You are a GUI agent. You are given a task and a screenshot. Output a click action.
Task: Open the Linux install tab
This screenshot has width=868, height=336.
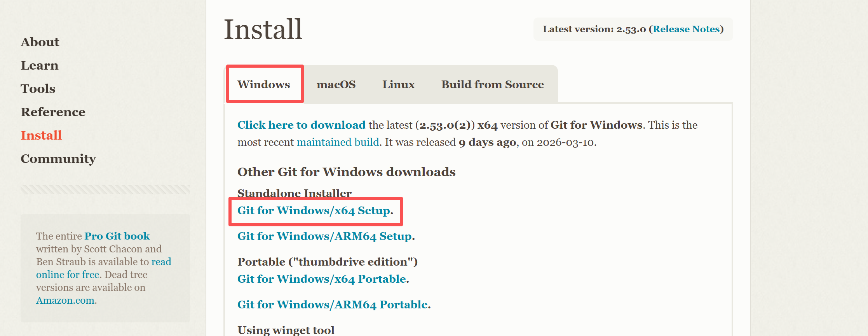coord(399,84)
